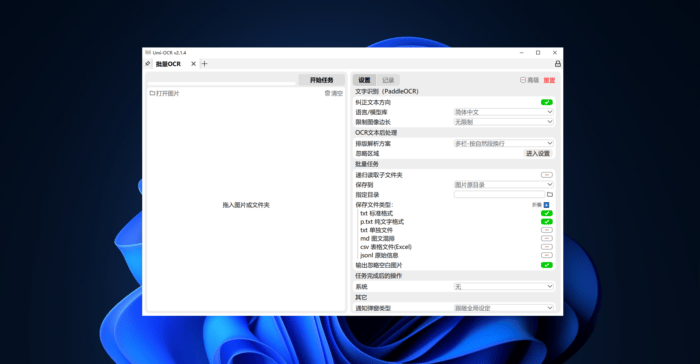Click the progress bar beside 开始任务

point(221,83)
